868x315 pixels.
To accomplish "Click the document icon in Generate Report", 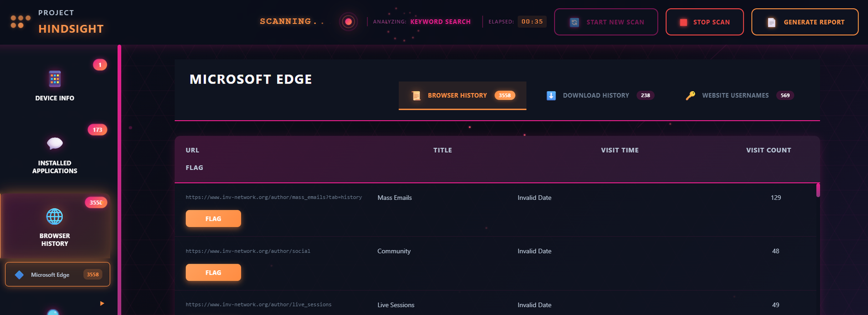I will tap(772, 22).
